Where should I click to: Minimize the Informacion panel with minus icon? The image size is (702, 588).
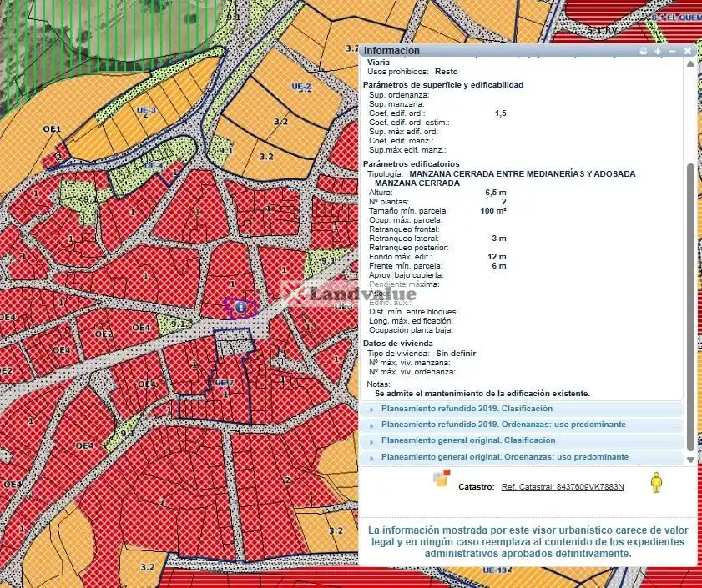coord(672,52)
